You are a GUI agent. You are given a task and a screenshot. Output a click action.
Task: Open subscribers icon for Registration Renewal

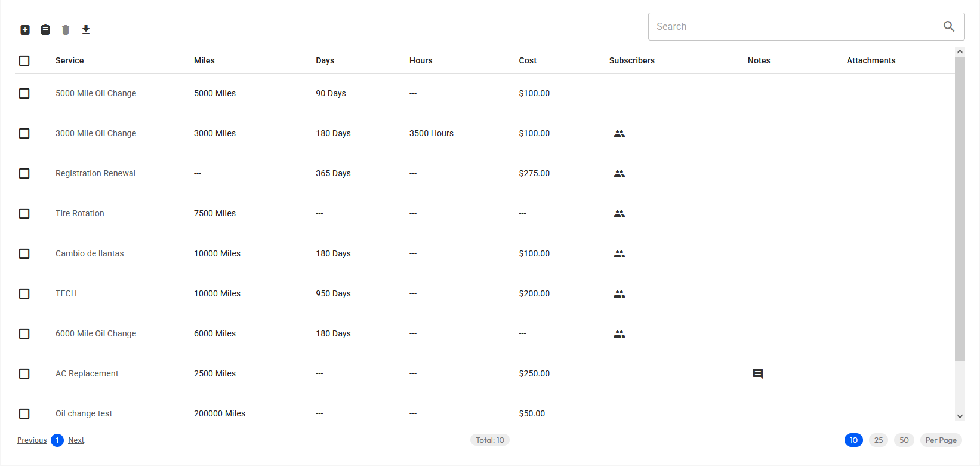click(620, 174)
